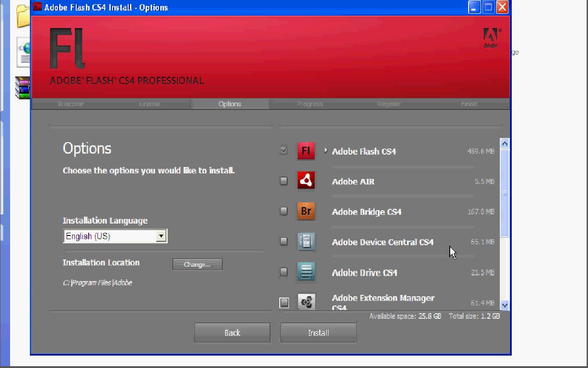The image size is (588, 368).
Task: Click the 21.5 MB size value
Action: pyautogui.click(x=483, y=273)
